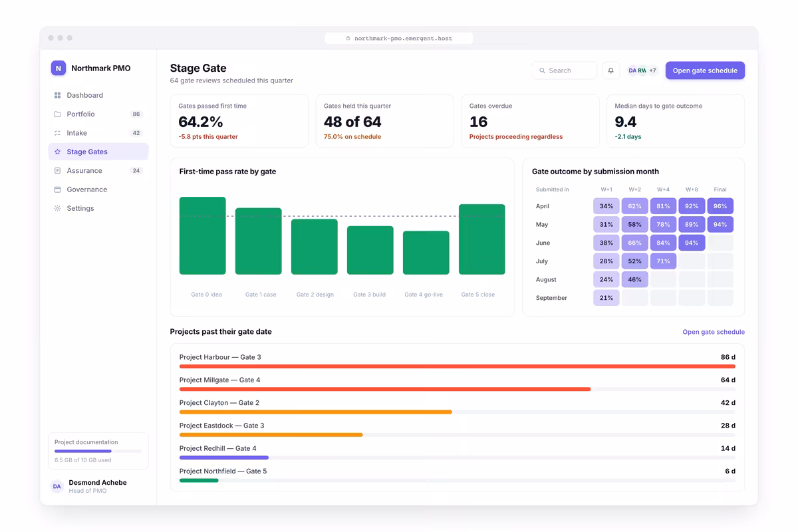The width and height of the screenshot is (798, 532).
Task: Click the Project Clayton orange bar
Action: click(316, 412)
